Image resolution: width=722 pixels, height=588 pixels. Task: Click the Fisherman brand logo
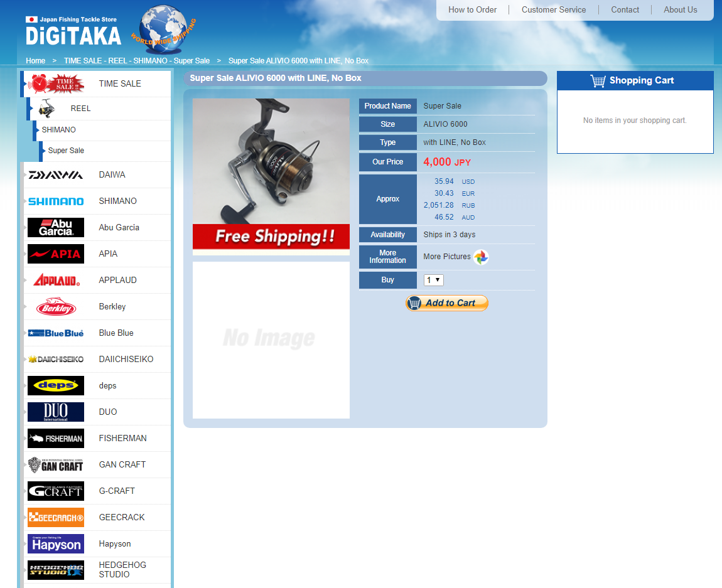pos(56,439)
